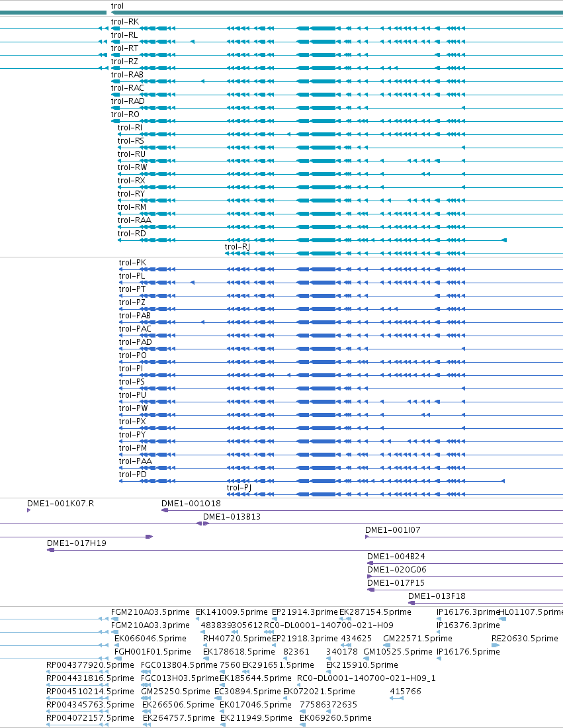Choose clone DME1-001I07 label
Viewport: 563px width, 728px height.
pyautogui.click(x=393, y=529)
